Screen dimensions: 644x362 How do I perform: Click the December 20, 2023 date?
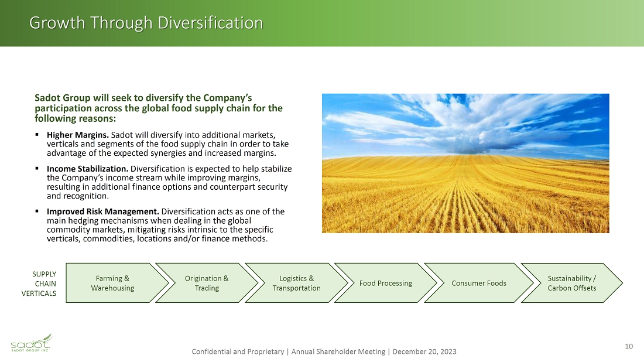pos(424,351)
